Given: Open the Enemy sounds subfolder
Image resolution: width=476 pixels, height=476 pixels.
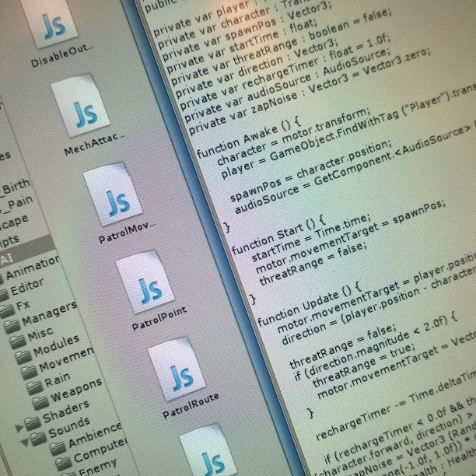Looking at the screenshot, I should pyautogui.click(x=97, y=467).
